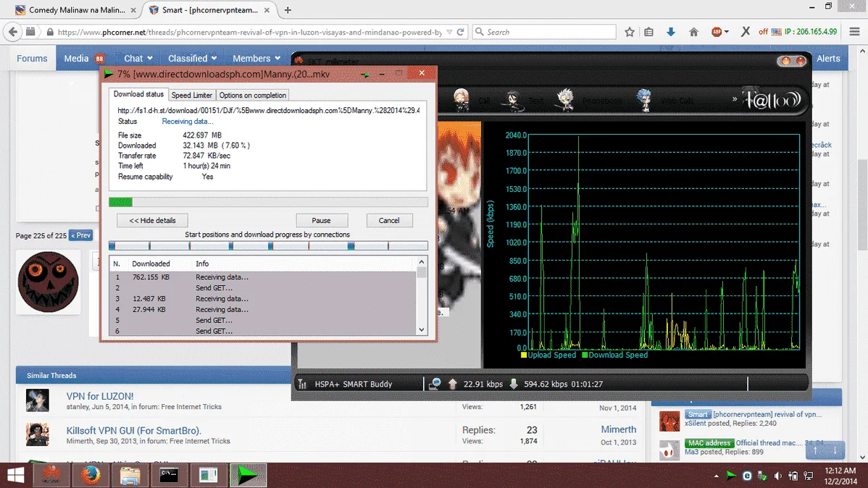Click the Text character icon in modem dashboard
Viewport: 868px width, 488px height.
[x=513, y=100]
